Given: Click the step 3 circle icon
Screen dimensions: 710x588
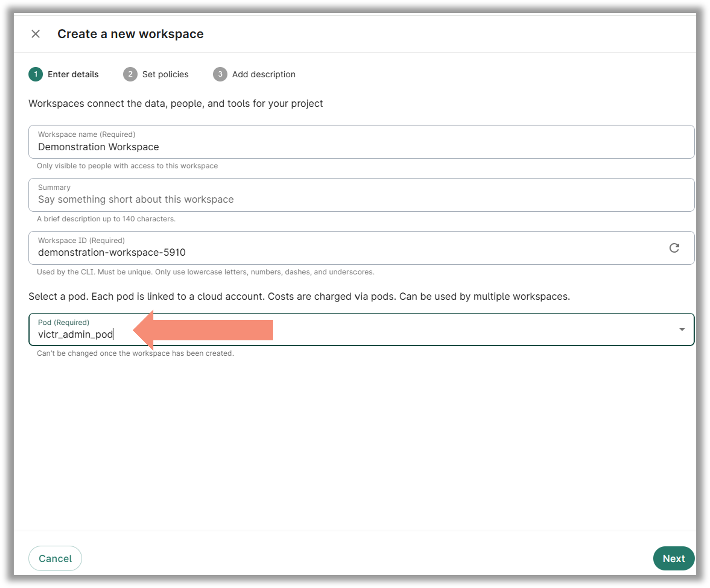Looking at the screenshot, I should [x=220, y=74].
